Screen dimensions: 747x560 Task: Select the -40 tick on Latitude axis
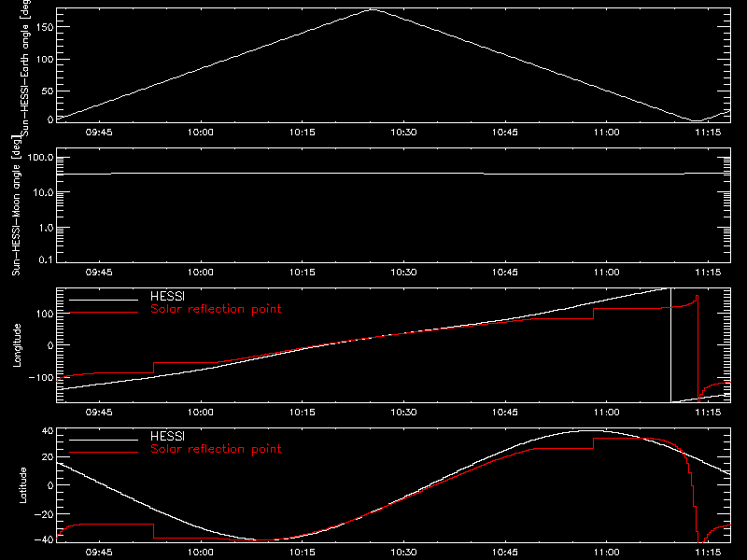tap(44, 540)
